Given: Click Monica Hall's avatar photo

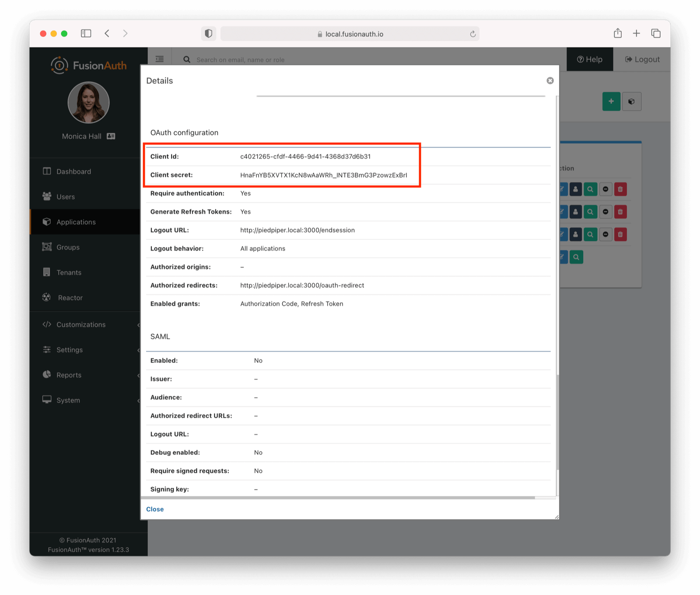Looking at the screenshot, I should pyautogui.click(x=89, y=103).
